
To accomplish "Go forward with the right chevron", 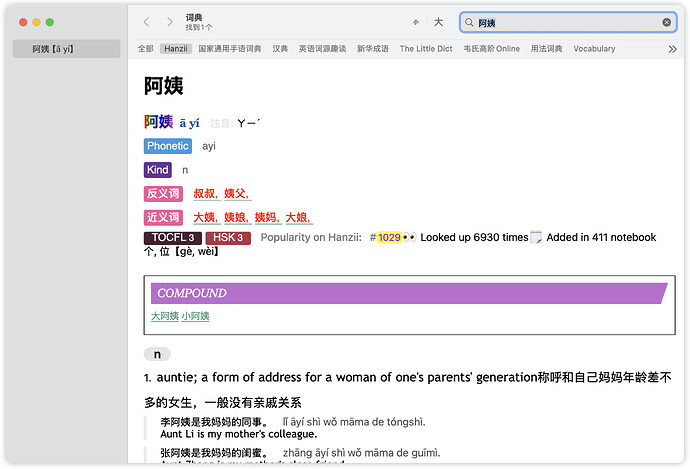I will click(169, 22).
